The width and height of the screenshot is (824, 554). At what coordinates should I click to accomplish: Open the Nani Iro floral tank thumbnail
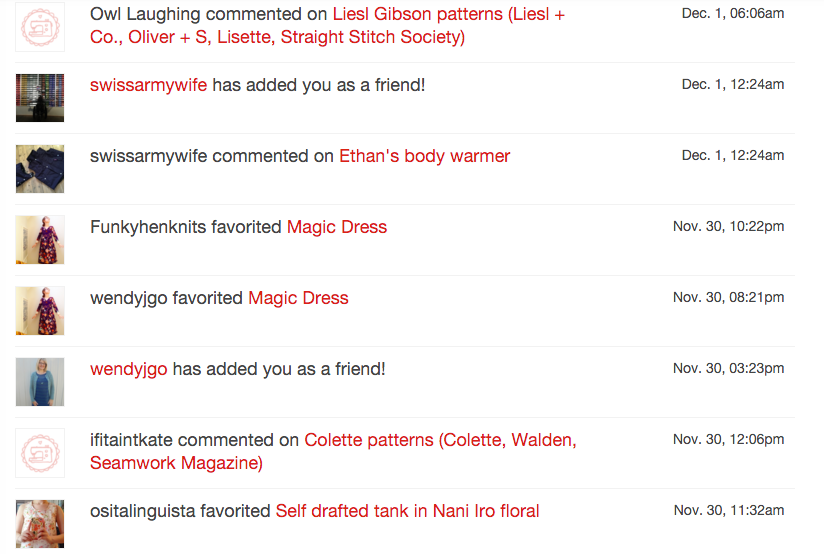click(x=40, y=524)
